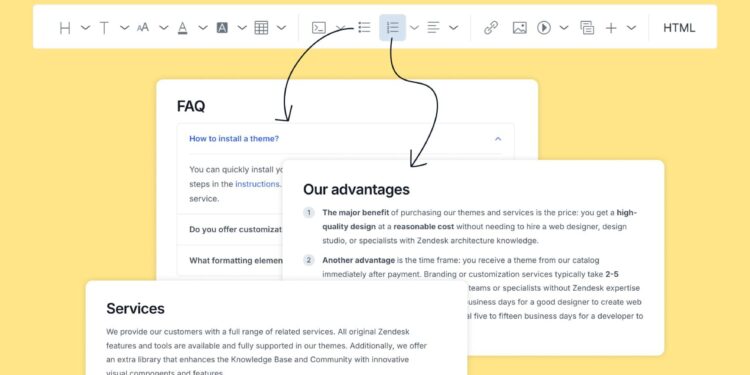Insert an image with the picture icon
This screenshot has height=375, width=750.
[x=519, y=28]
